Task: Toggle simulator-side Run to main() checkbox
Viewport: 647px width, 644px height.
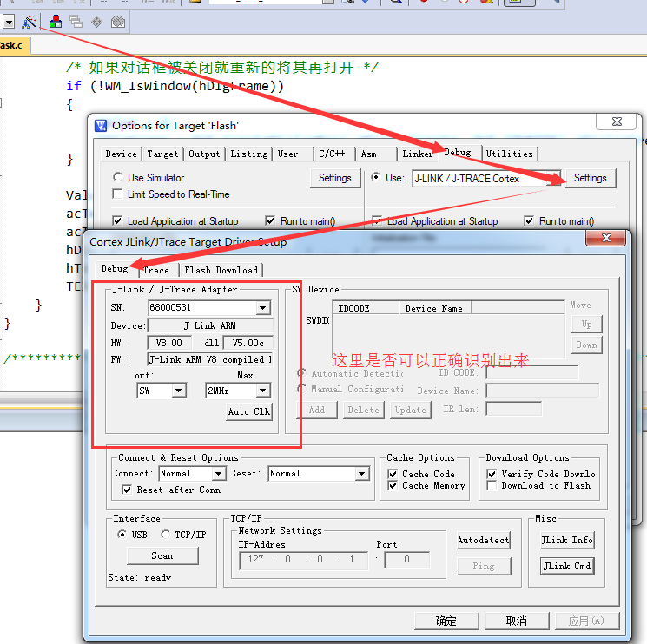Action: point(270,221)
